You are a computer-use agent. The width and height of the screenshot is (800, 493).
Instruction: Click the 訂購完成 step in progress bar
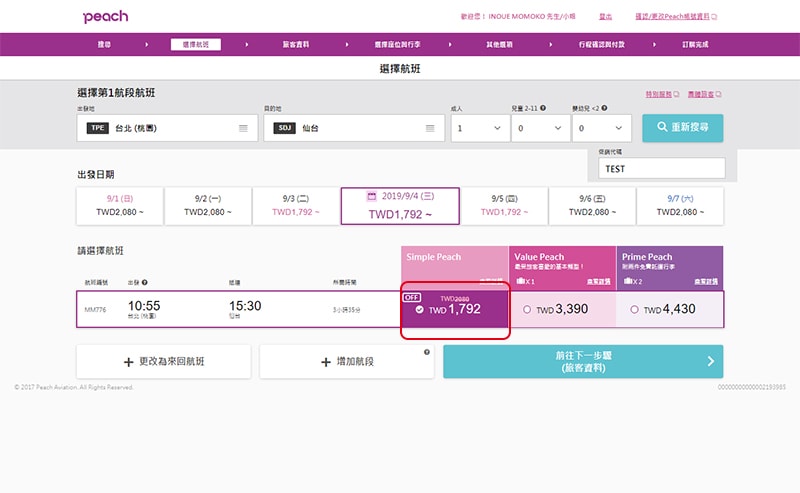[695, 44]
